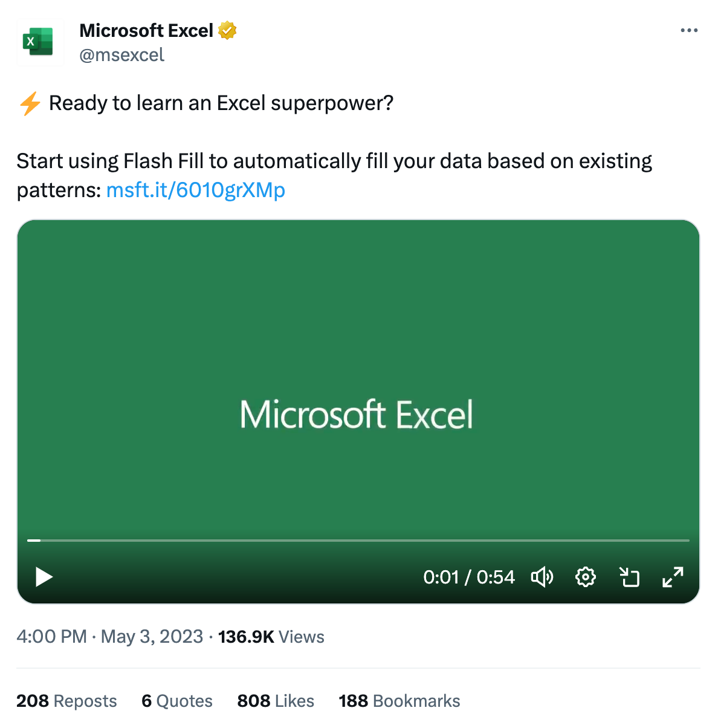Mute the video with speaker icon
718x728 pixels.
(542, 577)
